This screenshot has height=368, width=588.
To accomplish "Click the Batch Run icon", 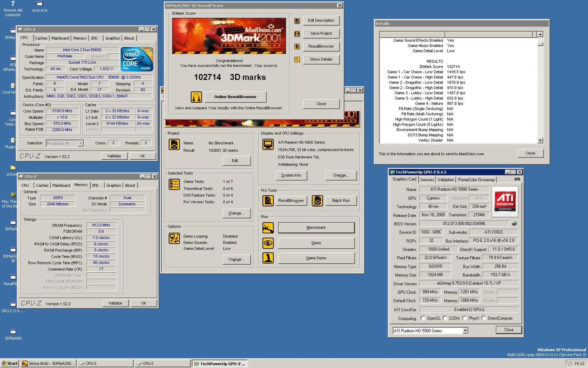I will click(317, 201).
